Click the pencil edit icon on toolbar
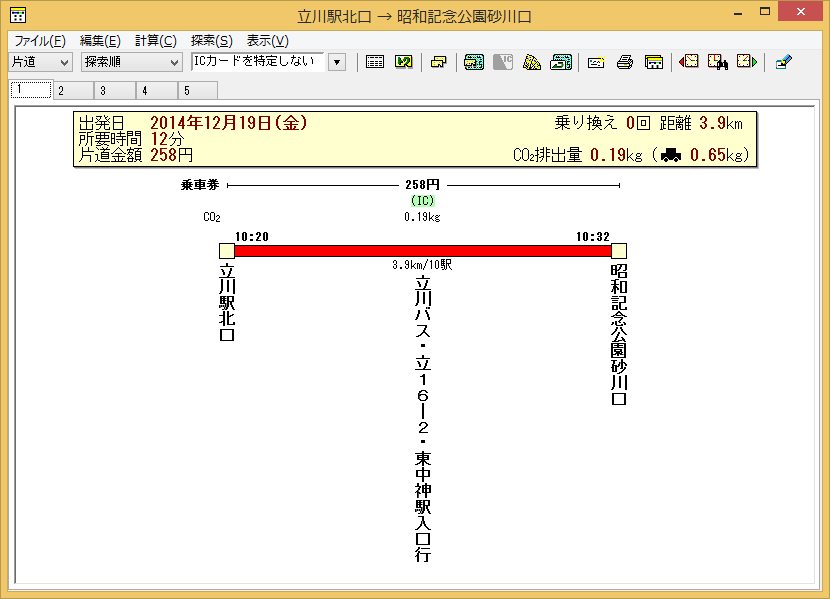 click(x=783, y=62)
